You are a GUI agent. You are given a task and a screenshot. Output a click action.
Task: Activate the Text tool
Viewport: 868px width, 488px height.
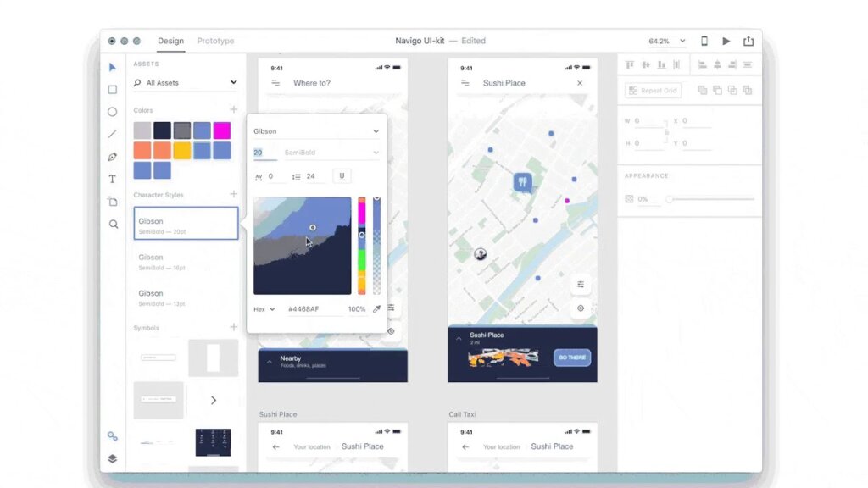(x=113, y=179)
